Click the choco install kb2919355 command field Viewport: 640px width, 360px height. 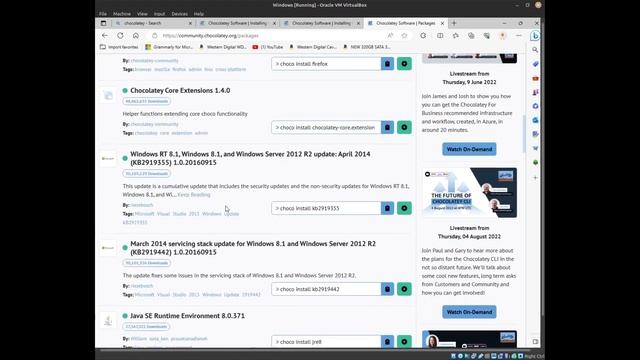(x=326, y=208)
